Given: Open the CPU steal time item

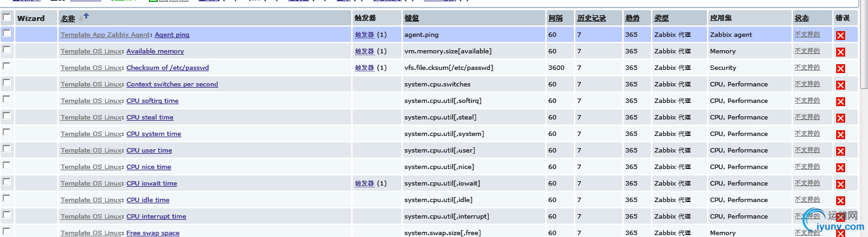Looking at the screenshot, I should pyautogui.click(x=150, y=118).
